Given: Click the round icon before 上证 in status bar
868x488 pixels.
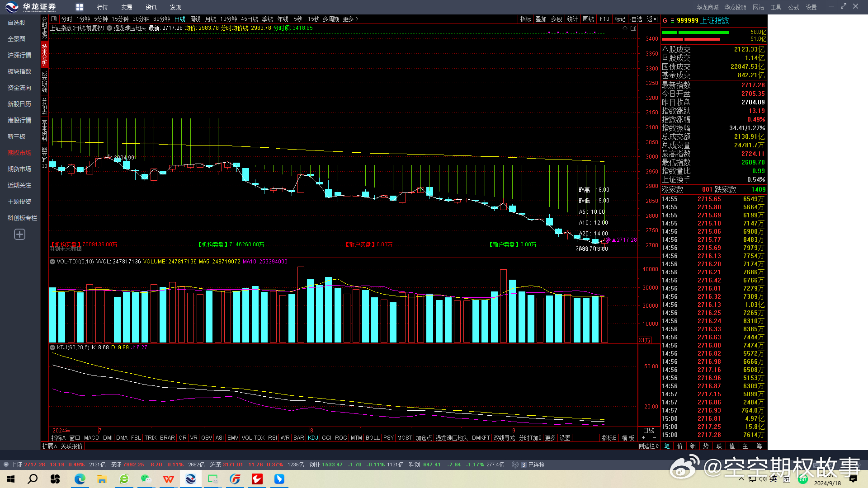Looking at the screenshot, I should (6, 465).
